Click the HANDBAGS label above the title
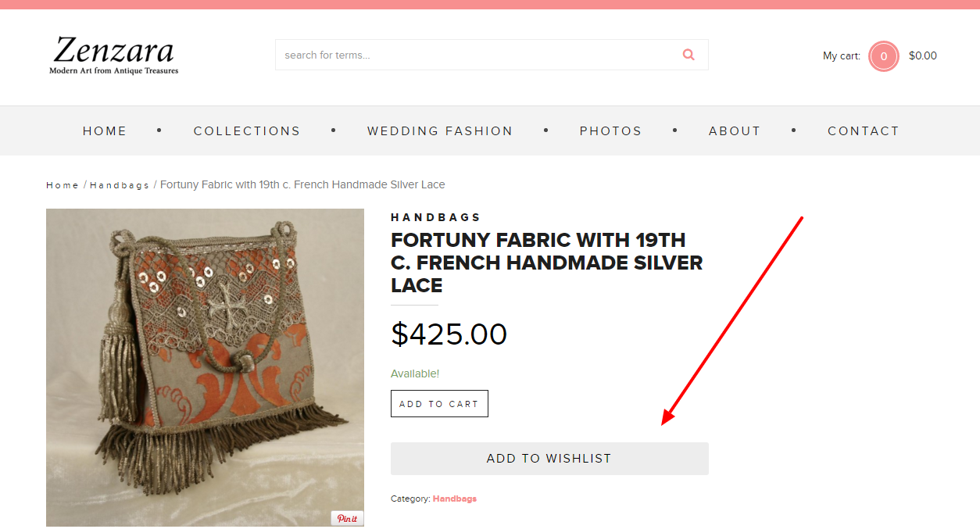 tap(436, 217)
